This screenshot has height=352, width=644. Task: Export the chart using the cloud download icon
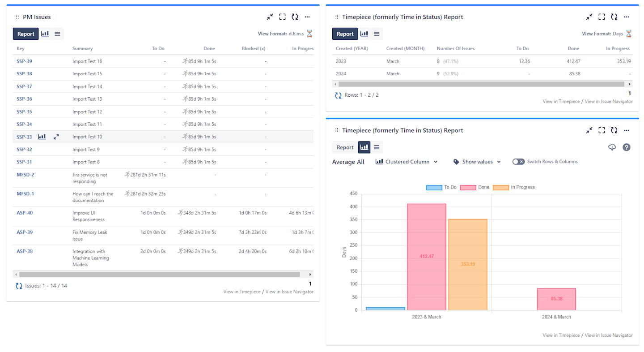click(612, 147)
